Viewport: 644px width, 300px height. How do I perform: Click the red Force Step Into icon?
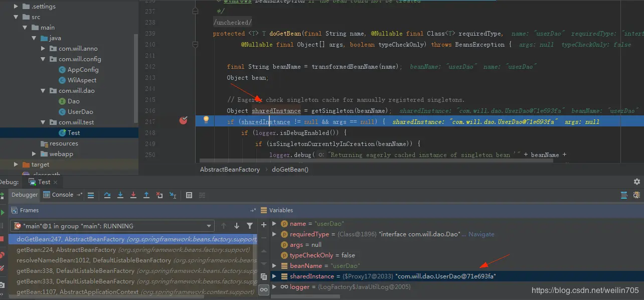(133, 195)
